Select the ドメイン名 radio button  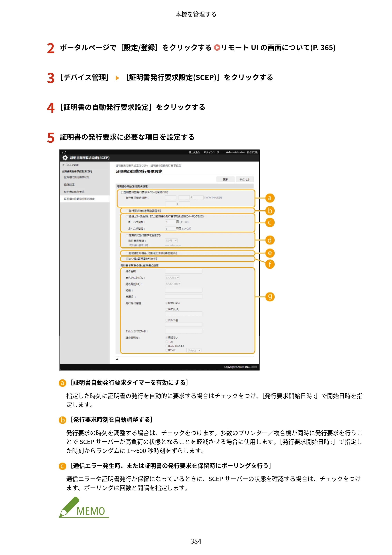pos(167,320)
